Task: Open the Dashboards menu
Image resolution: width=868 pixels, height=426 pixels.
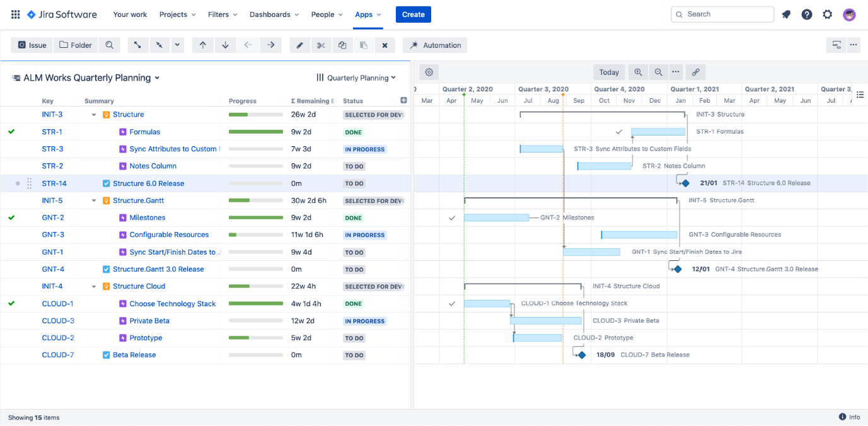Action: [x=274, y=14]
